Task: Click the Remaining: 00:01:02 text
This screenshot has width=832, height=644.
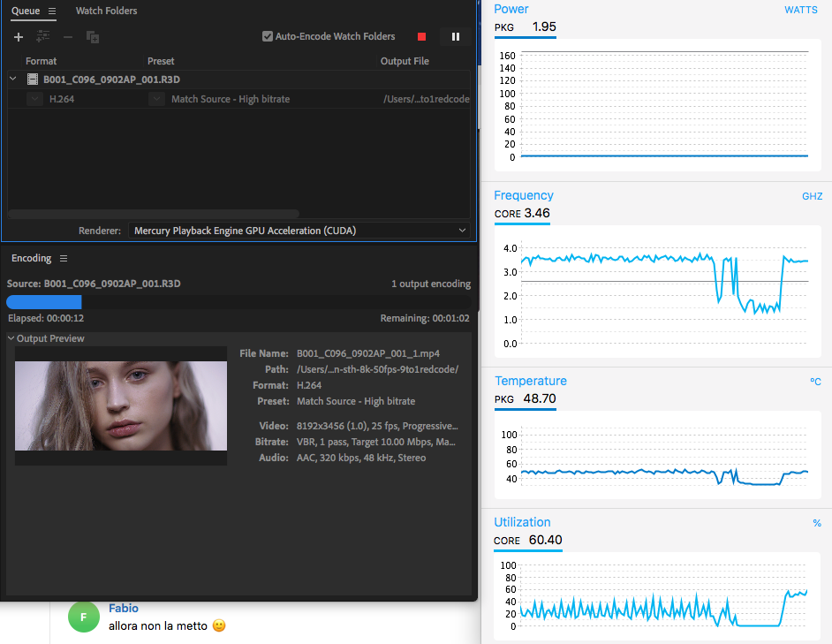Action: [425, 318]
